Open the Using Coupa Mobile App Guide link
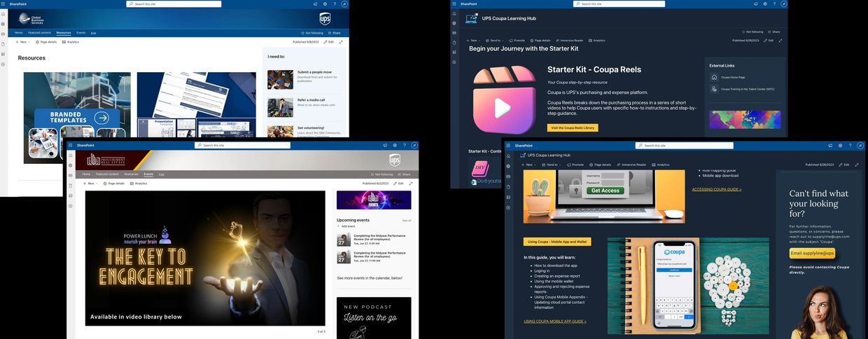The image size is (868, 339). click(x=554, y=321)
